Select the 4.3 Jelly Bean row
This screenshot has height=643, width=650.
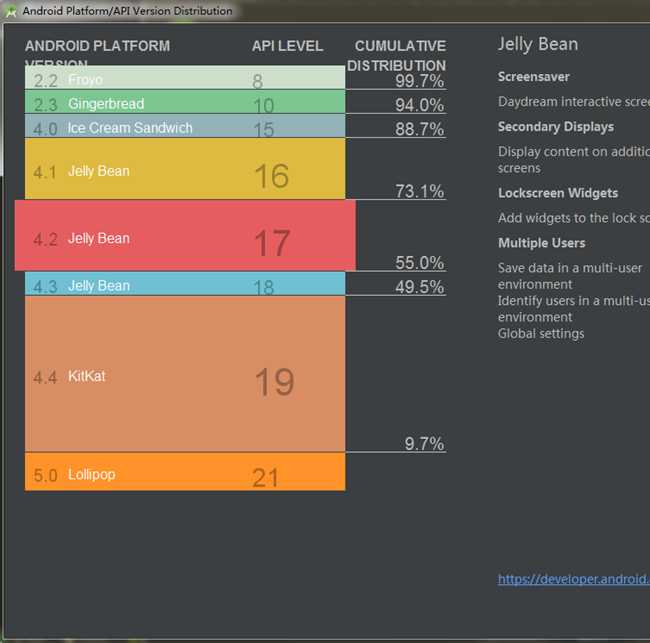pyautogui.click(x=185, y=284)
